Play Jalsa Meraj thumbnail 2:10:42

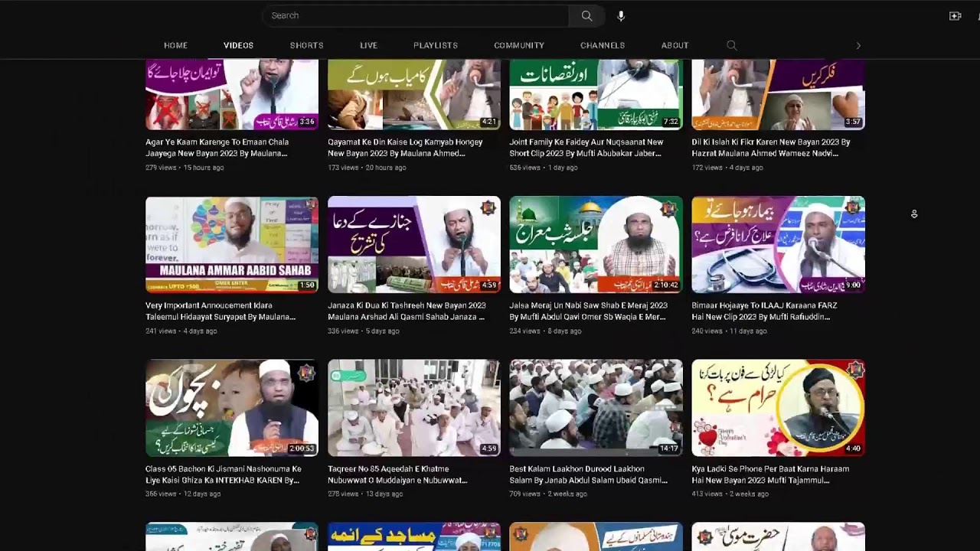tap(596, 245)
